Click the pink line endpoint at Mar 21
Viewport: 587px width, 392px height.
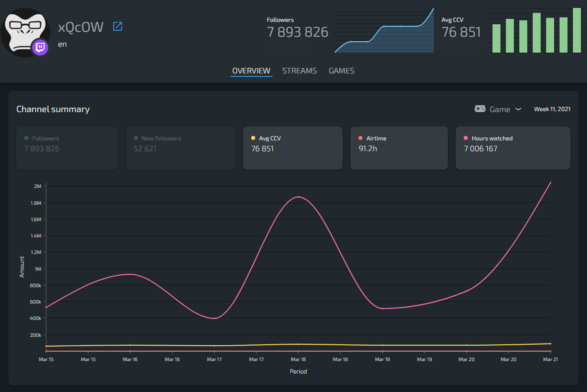(550, 183)
